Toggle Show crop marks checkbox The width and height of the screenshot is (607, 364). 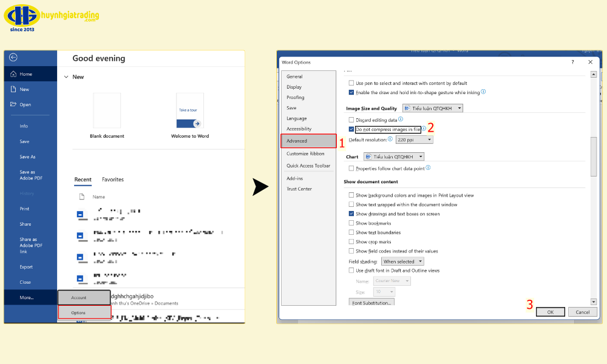[x=351, y=241]
